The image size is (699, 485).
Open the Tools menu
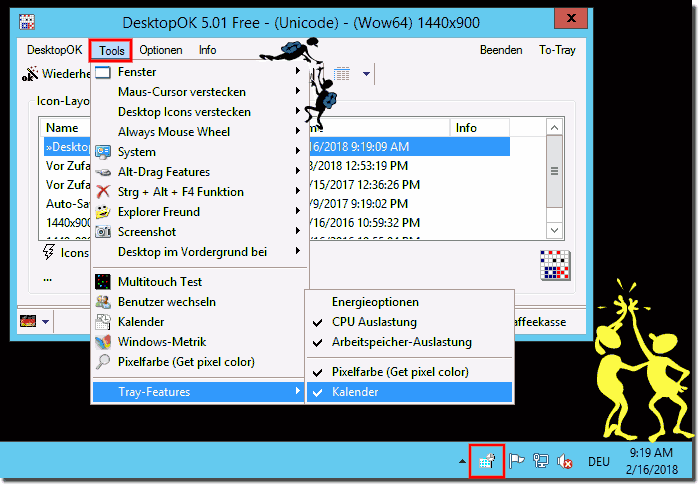(111, 50)
